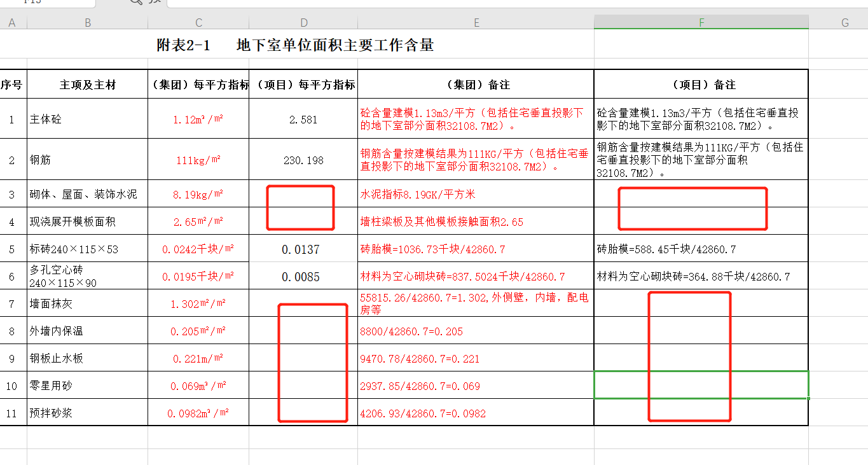Screen dimensions: 868x465
Task: Click black project remark 钢筋含量按建模结果为111KG/平方
Action: (700, 160)
